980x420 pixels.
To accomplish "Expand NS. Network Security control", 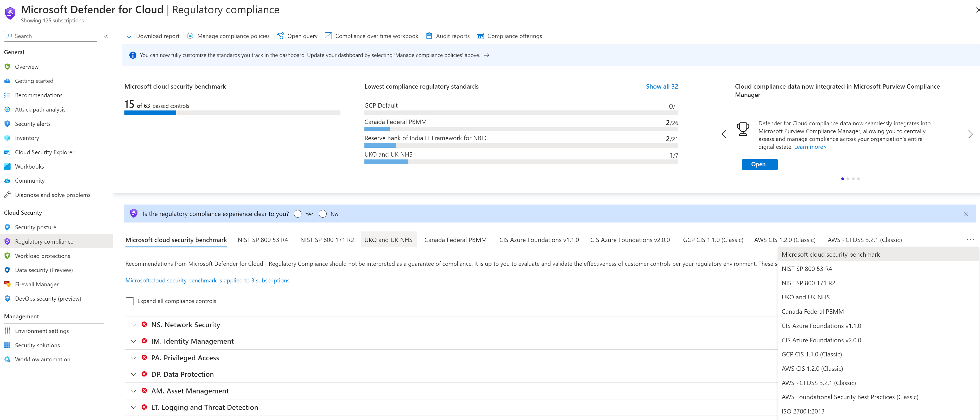I will 134,325.
